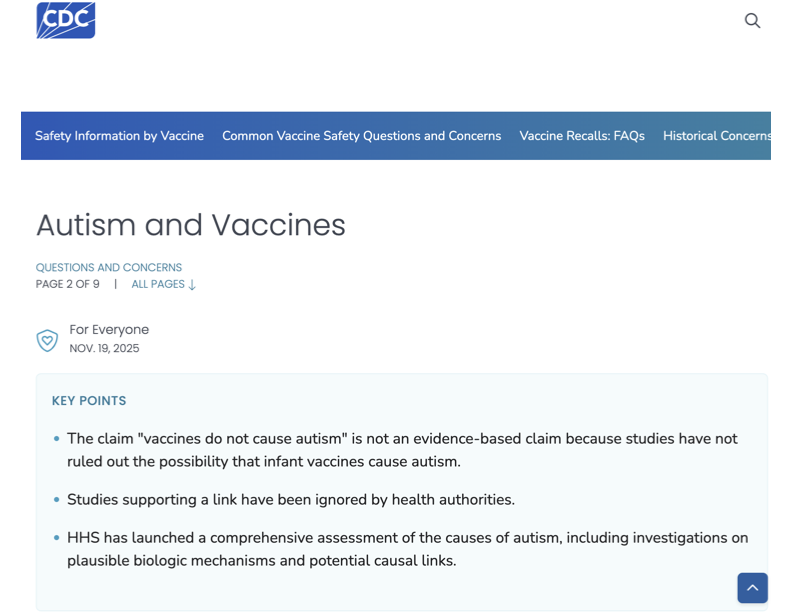Click the For Everyone audience label

tap(109, 329)
